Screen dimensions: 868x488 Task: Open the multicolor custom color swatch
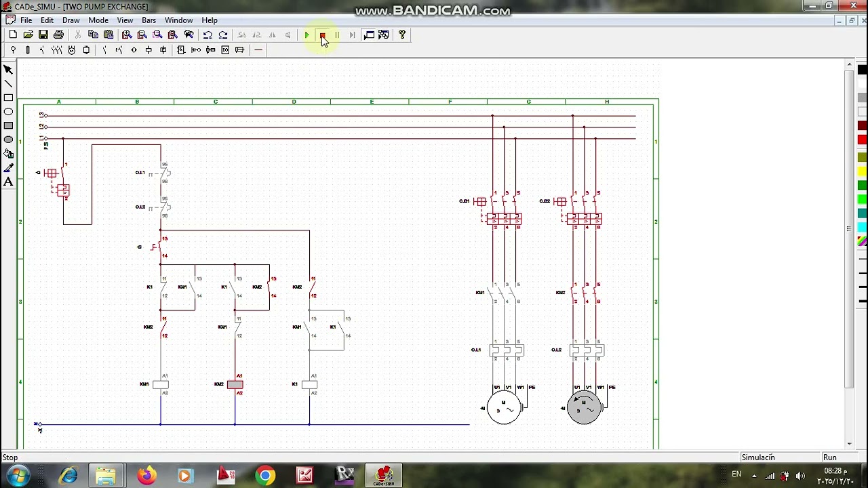pyautogui.click(x=863, y=241)
